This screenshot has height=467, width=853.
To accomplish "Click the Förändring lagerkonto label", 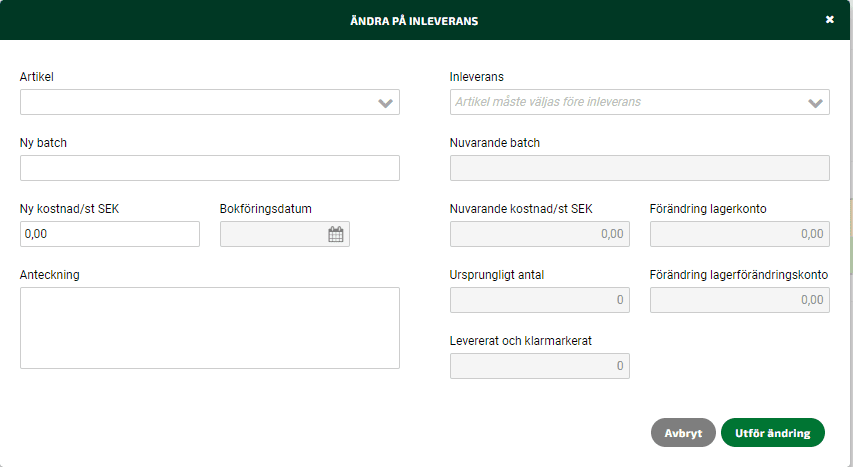I will click(x=708, y=208).
